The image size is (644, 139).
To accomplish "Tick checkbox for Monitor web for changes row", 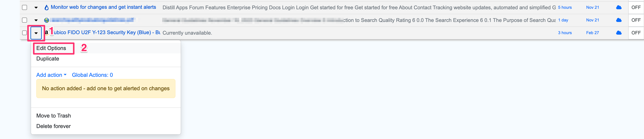I will click(x=24, y=8).
